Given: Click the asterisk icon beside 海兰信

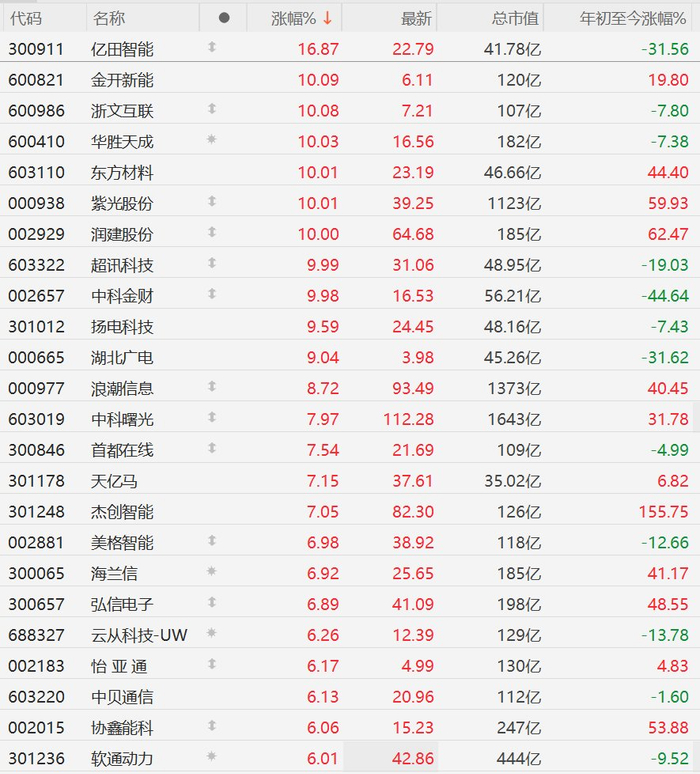Looking at the screenshot, I should 211,571.
